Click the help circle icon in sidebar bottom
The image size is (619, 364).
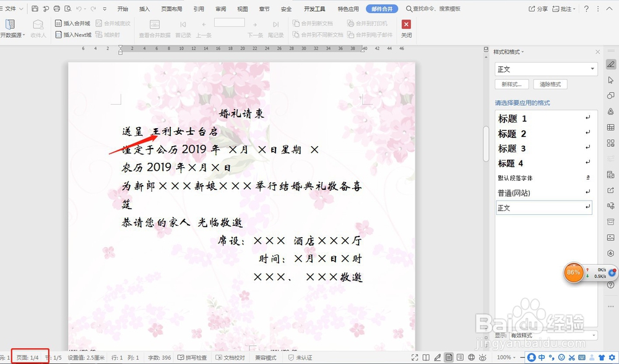click(611, 285)
